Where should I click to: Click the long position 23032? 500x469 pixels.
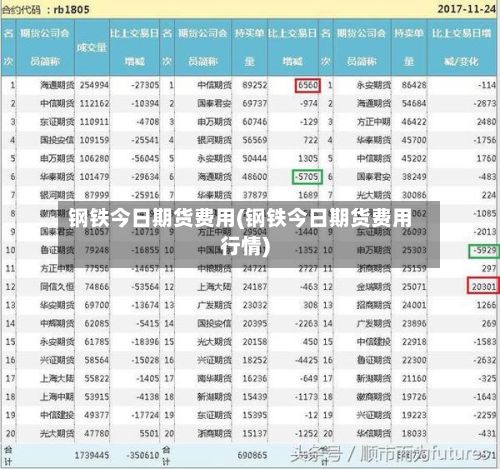[255, 305]
